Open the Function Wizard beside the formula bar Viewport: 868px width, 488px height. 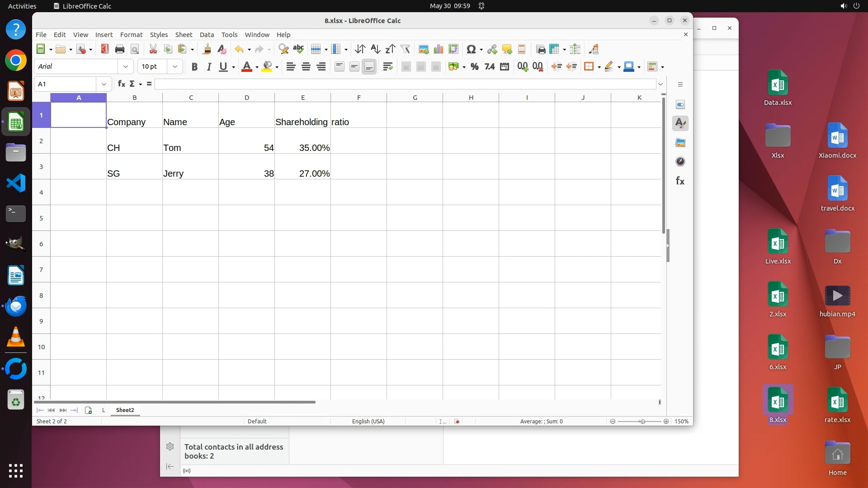click(121, 84)
